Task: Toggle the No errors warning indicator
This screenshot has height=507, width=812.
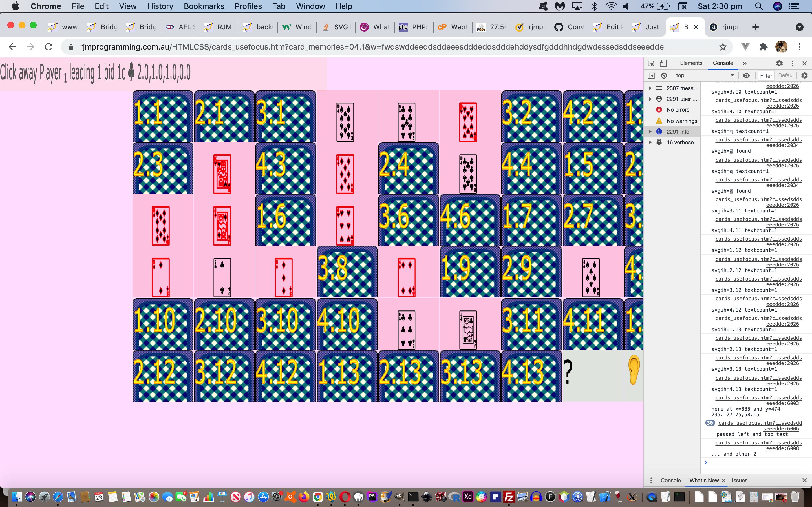Action: click(x=678, y=110)
